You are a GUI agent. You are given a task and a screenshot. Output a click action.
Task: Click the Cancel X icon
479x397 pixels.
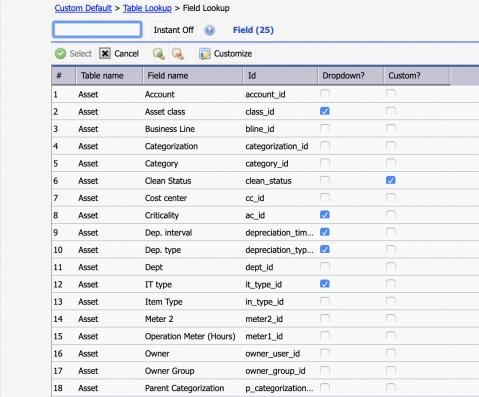(x=105, y=53)
